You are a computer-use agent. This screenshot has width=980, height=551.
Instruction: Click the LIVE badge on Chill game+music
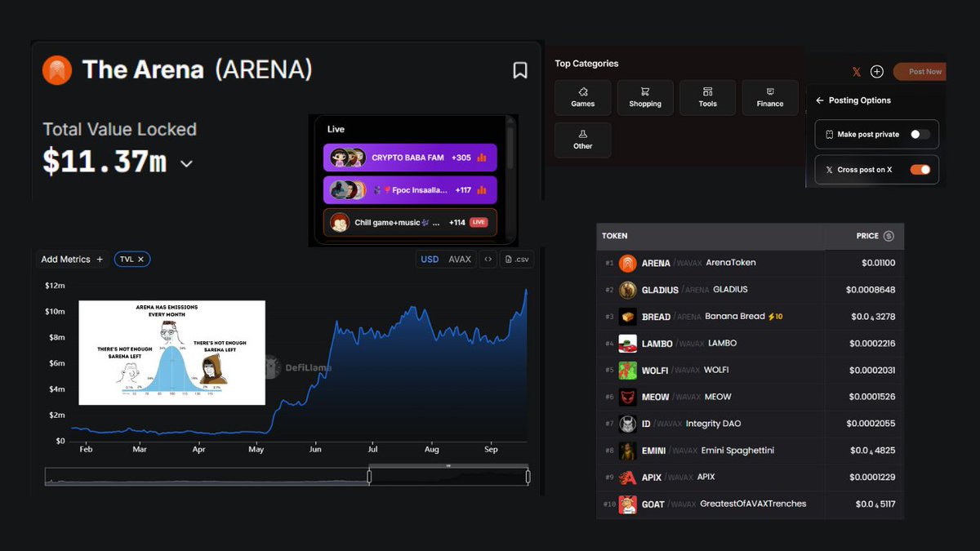(x=479, y=222)
